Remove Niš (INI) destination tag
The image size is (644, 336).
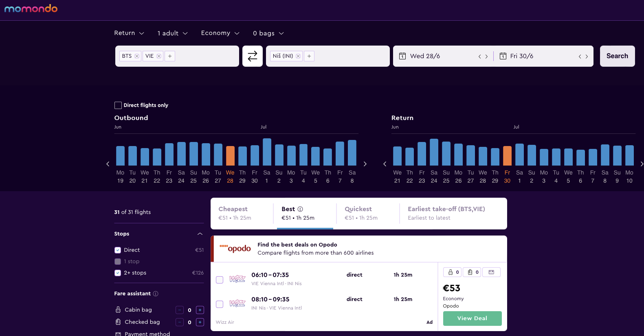click(x=298, y=56)
